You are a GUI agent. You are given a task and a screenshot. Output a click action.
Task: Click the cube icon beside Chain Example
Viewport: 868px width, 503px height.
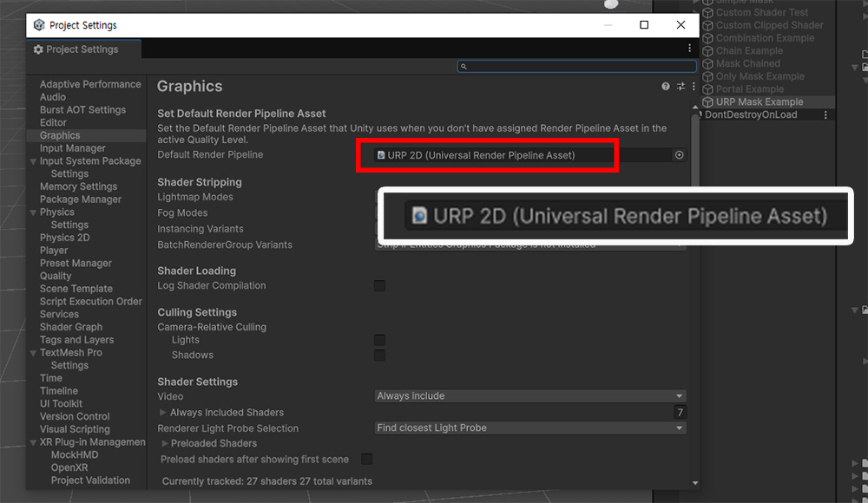[x=708, y=51]
